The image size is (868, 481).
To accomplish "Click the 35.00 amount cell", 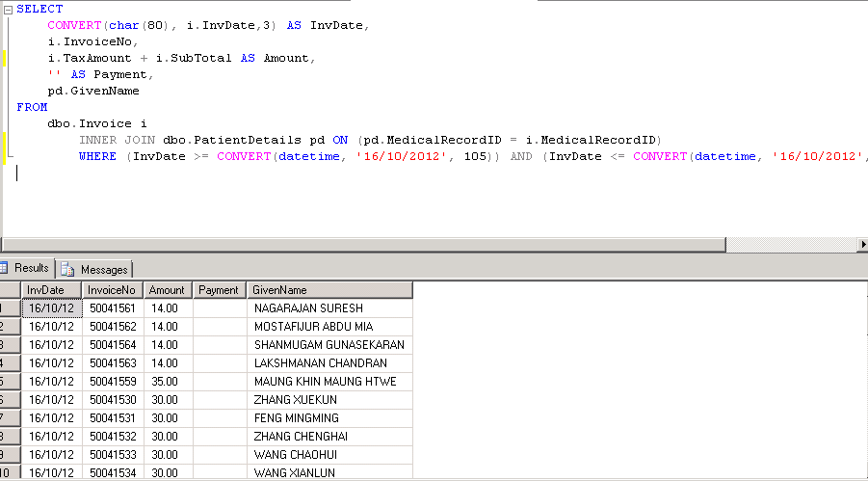I will [169, 382].
